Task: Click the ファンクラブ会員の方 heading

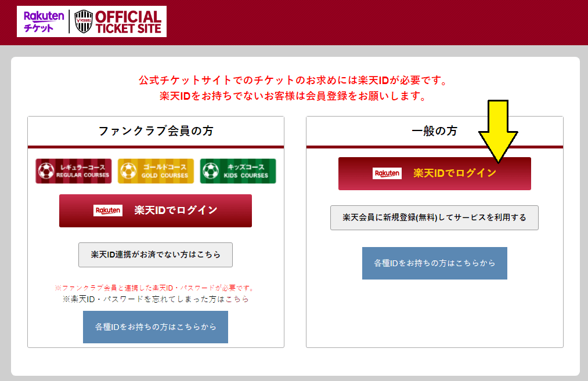Action: pos(156,131)
